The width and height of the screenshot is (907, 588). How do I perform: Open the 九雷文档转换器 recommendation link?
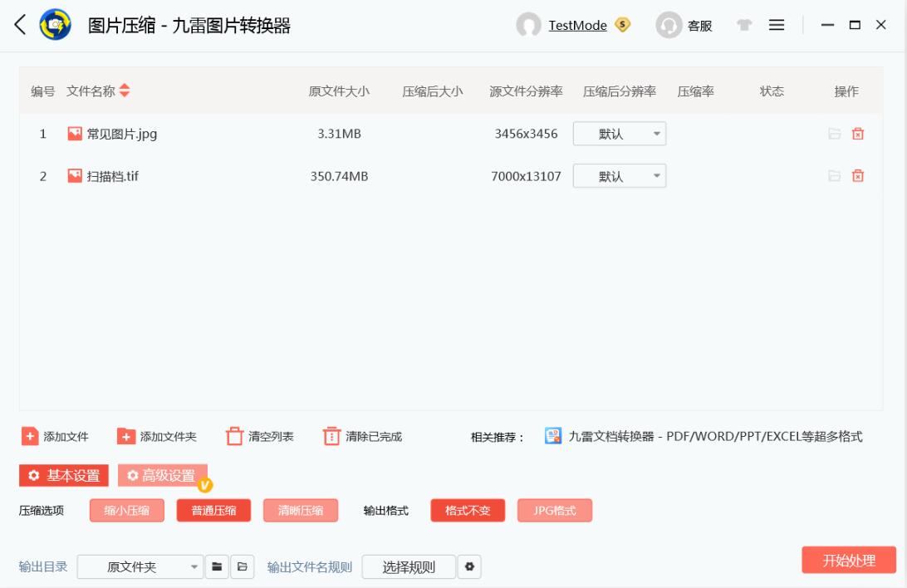coord(715,437)
